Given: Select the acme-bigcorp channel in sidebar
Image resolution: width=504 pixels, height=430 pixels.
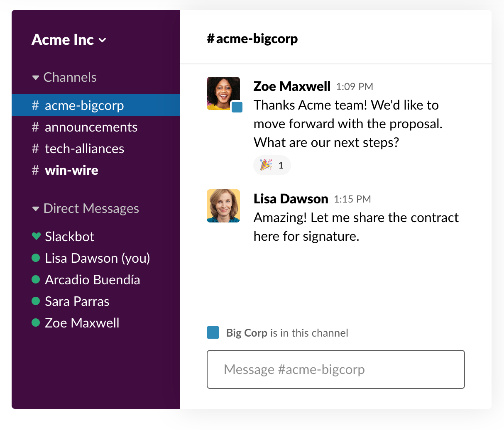Looking at the screenshot, I should click(x=96, y=105).
